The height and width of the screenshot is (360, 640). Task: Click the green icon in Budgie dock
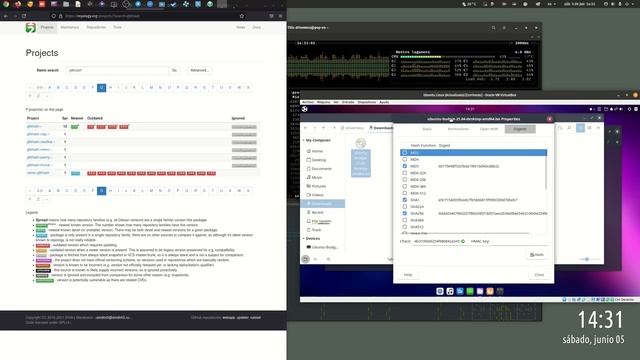click(x=470, y=291)
